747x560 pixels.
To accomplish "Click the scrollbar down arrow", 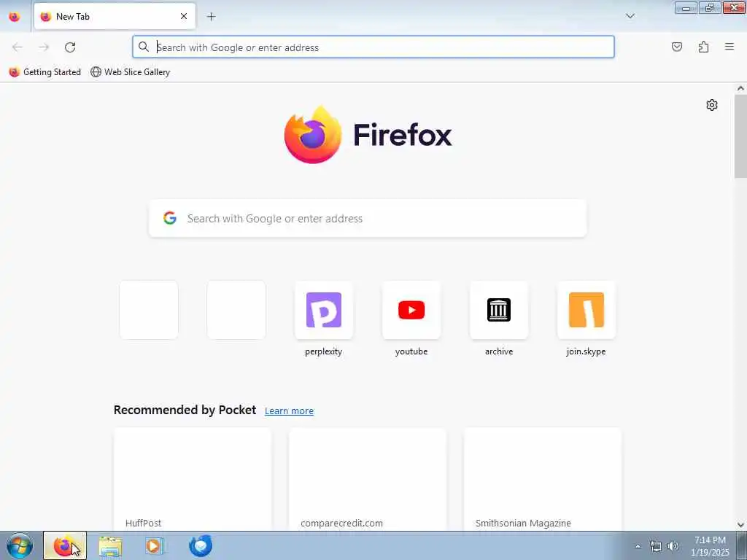I will click(740, 525).
